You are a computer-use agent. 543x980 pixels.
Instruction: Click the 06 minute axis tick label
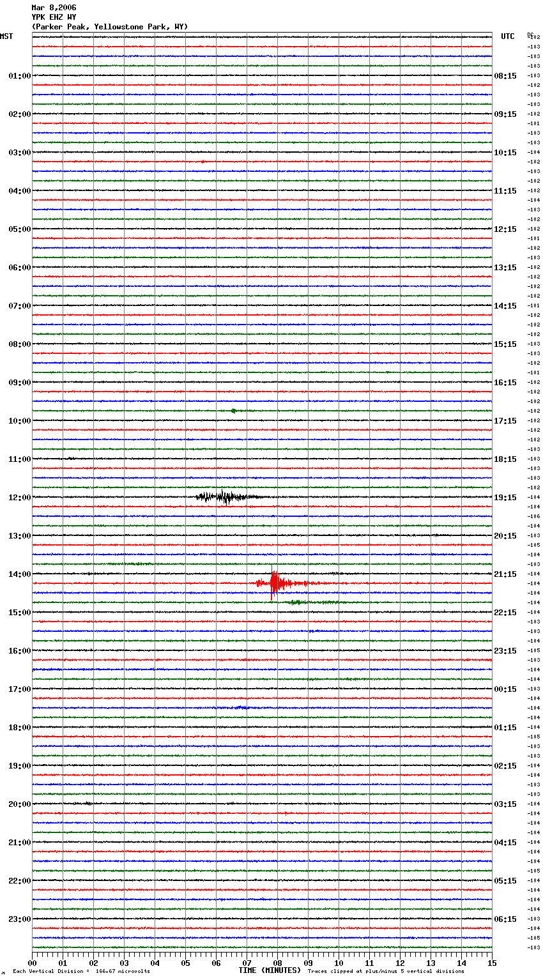coord(216,963)
